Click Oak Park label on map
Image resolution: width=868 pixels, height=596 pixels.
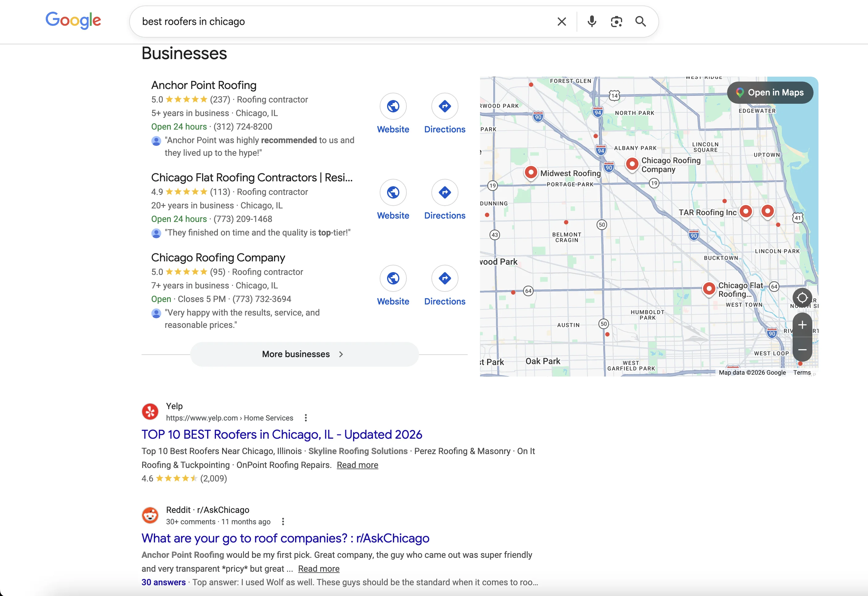tap(543, 361)
